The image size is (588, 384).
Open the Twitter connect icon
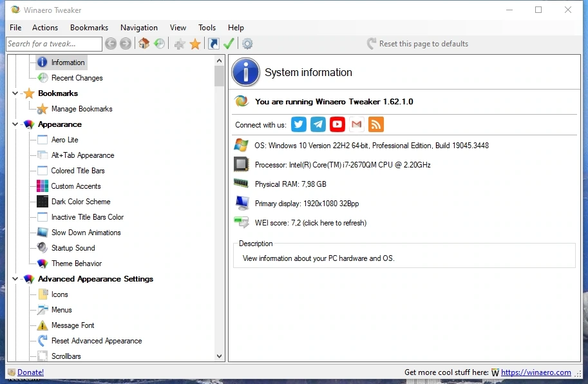point(298,124)
